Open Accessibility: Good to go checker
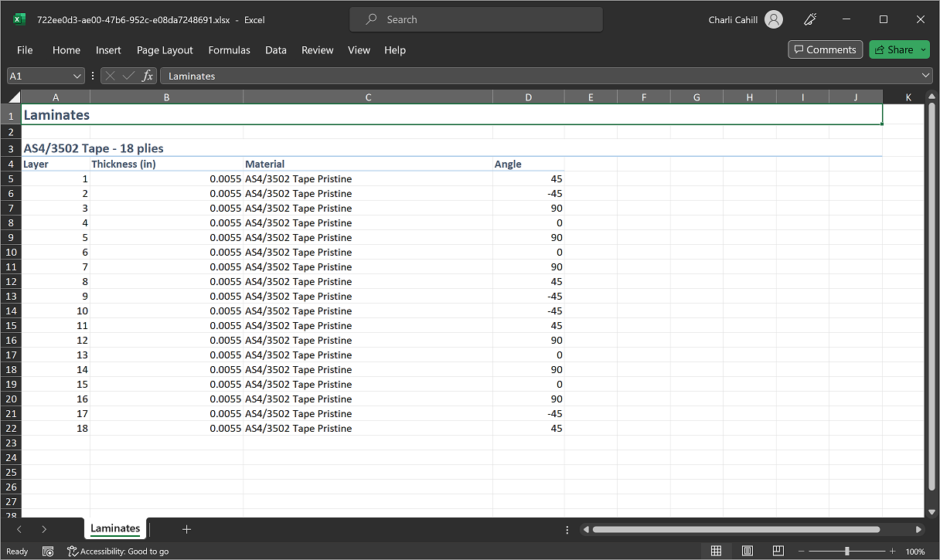 coord(117,552)
